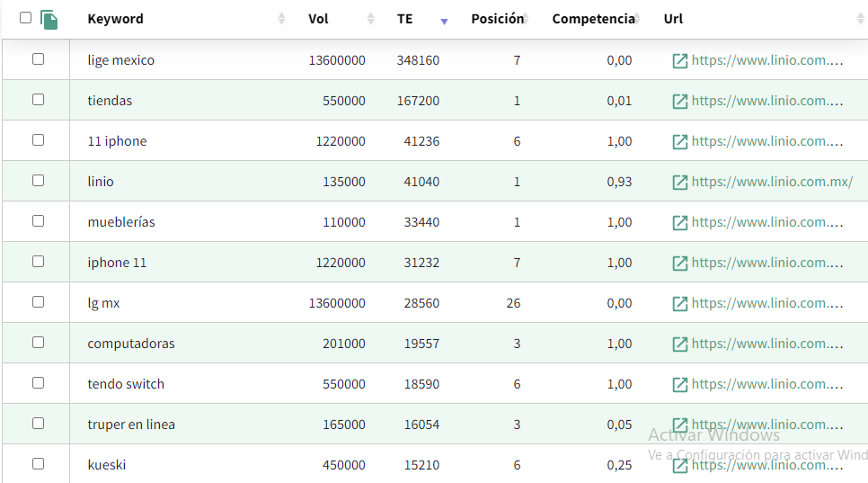This screenshot has width=868, height=483.
Task: Check the linio row checkbox
Action: pos(39,180)
